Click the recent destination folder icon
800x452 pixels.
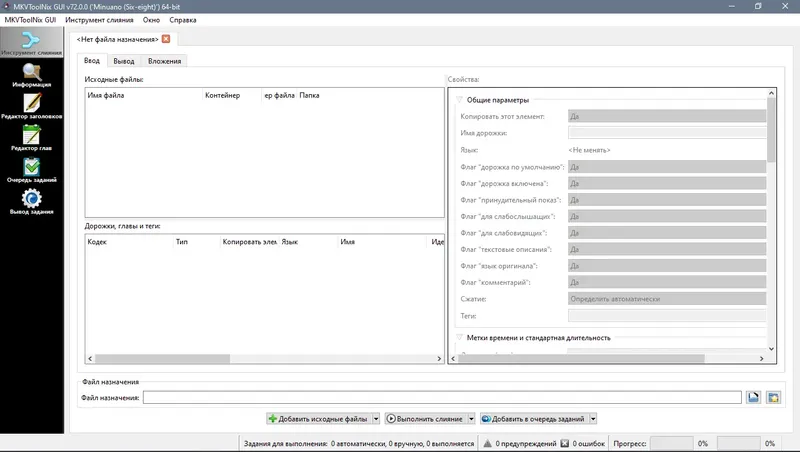coord(773,397)
